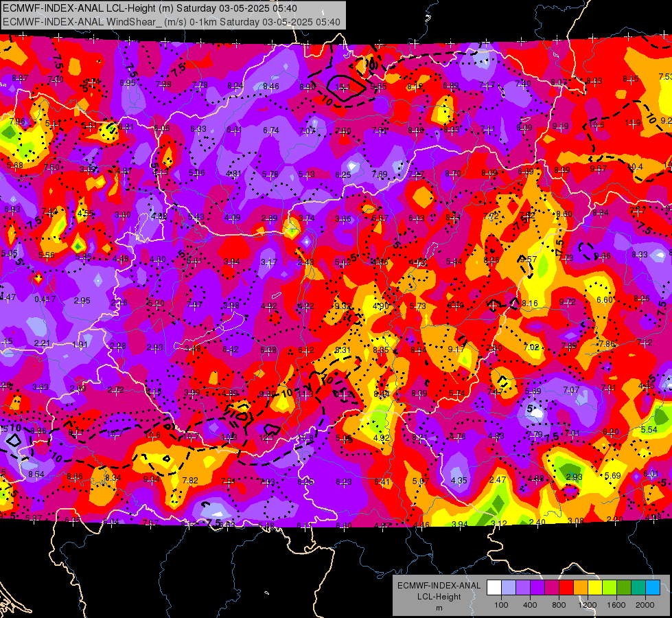This screenshot has height=618, width=672.
Task: Click the grid value 9.72
Action: click(x=568, y=302)
